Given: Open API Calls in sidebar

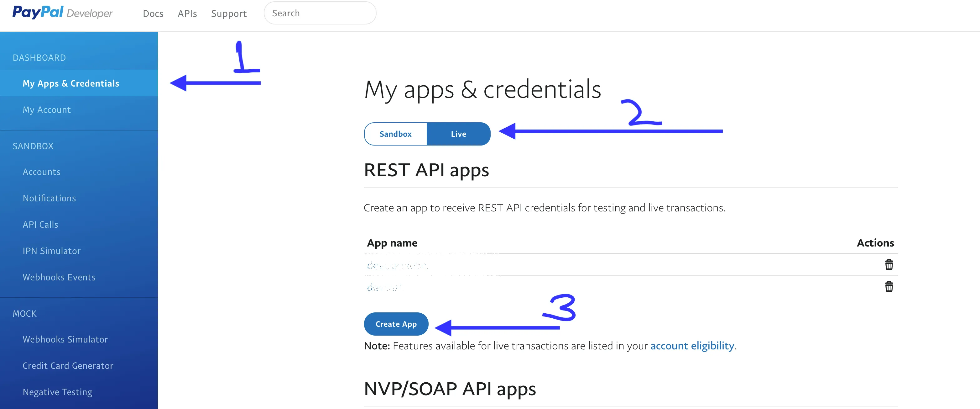Looking at the screenshot, I should 40,224.
